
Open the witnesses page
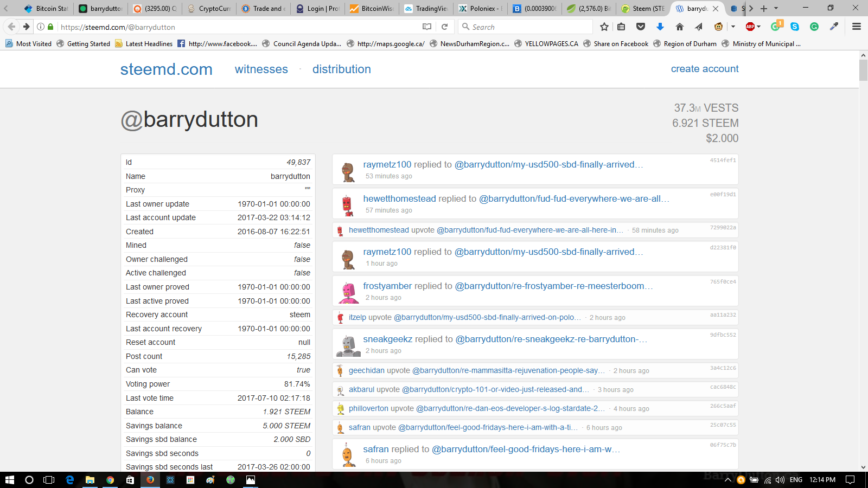coord(261,69)
